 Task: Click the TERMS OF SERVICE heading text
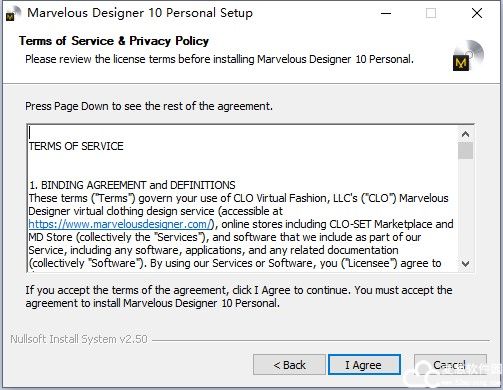tap(76, 146)
